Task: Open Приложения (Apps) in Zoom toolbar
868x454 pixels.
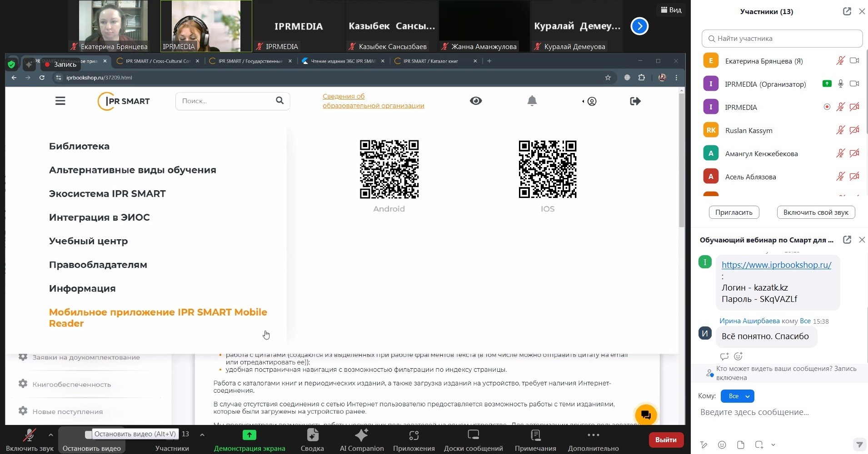Action: 414,440
